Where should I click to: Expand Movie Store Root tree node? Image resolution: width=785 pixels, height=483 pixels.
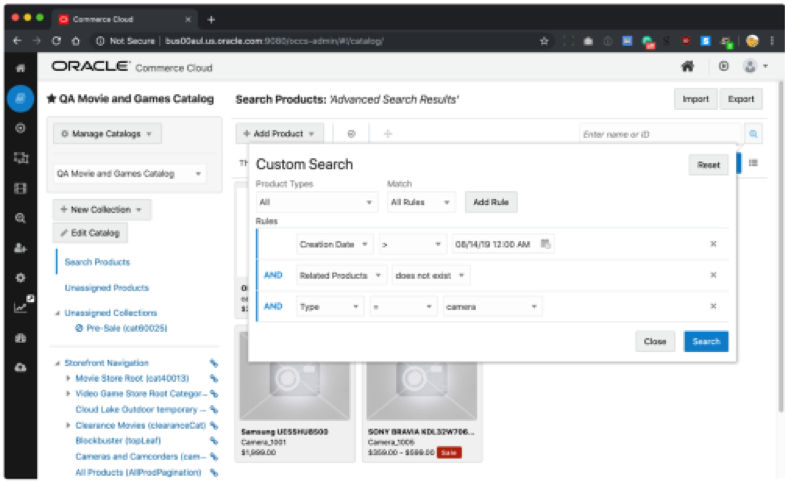click(68, 378)
